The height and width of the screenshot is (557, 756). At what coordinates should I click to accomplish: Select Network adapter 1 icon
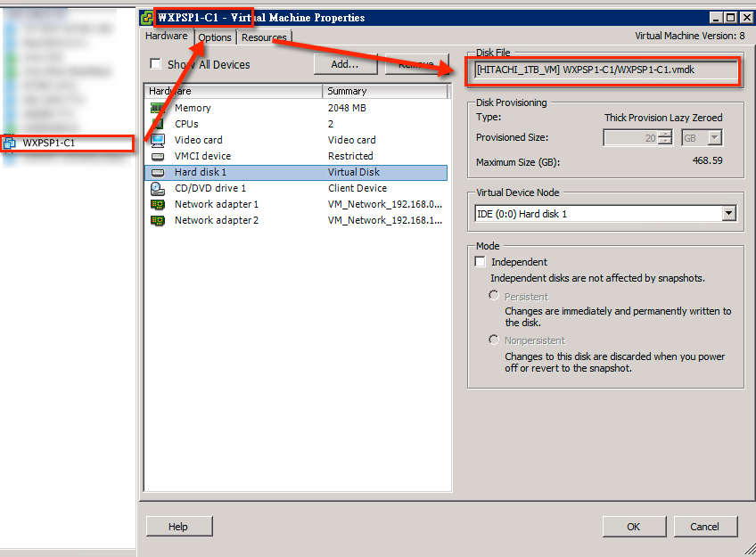(x=158, y=204)
